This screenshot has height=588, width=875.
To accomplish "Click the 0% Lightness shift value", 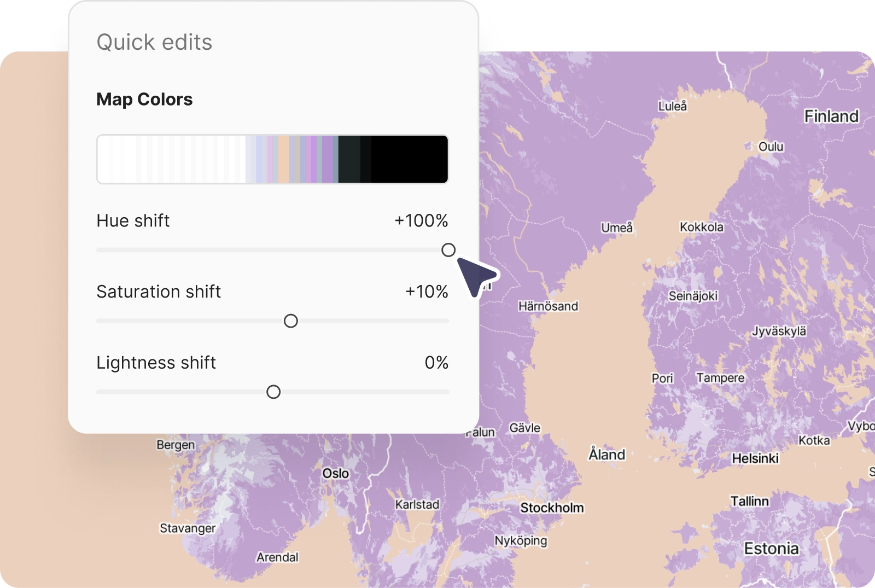I will tap(439, 362).
